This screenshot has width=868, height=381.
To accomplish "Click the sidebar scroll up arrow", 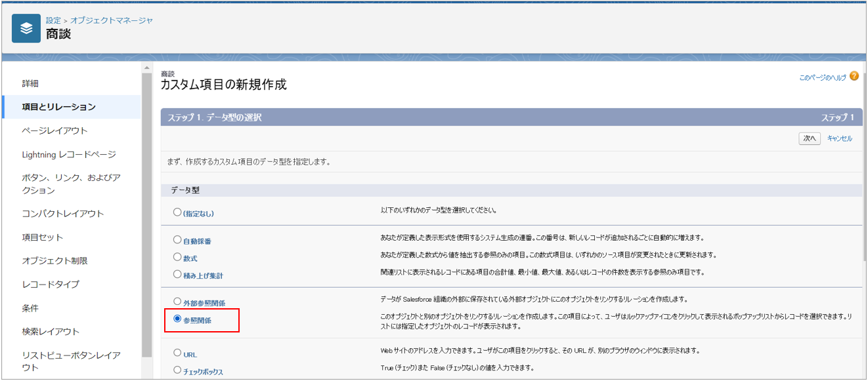I will point(146,68).
